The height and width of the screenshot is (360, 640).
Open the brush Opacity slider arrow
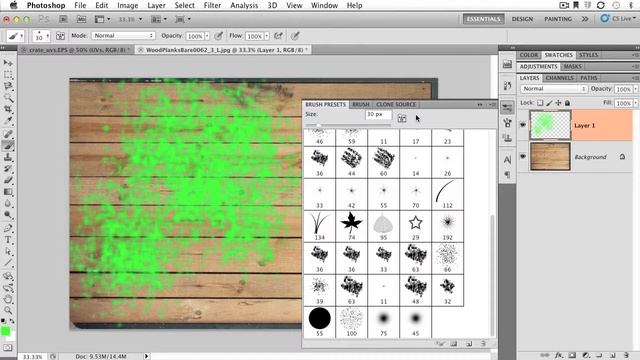[x=207, y=36]
